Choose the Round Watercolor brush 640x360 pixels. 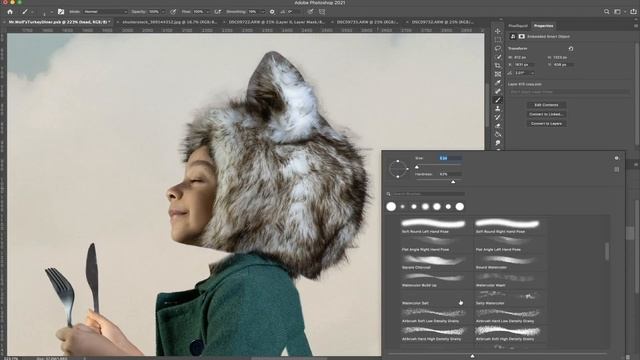pos(507,262)
